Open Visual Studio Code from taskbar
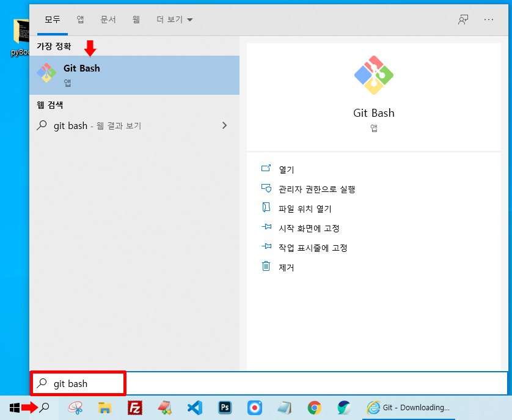Viewport: 512px width, 420px height. click(195, 408)
